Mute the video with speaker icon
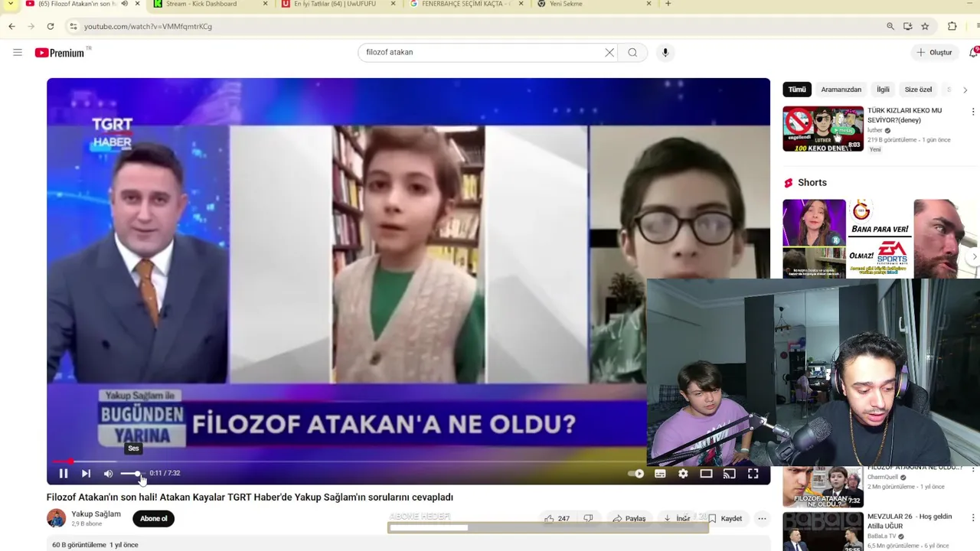 point(108,474)
